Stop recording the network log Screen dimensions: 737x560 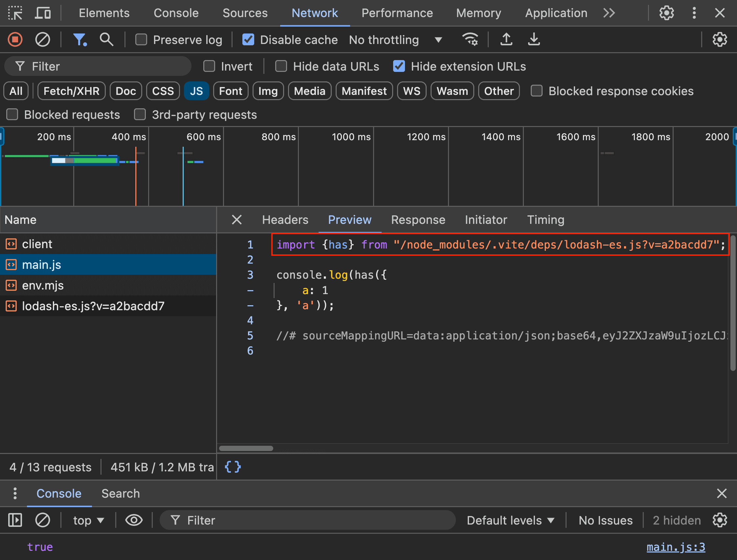click(15, 39)
